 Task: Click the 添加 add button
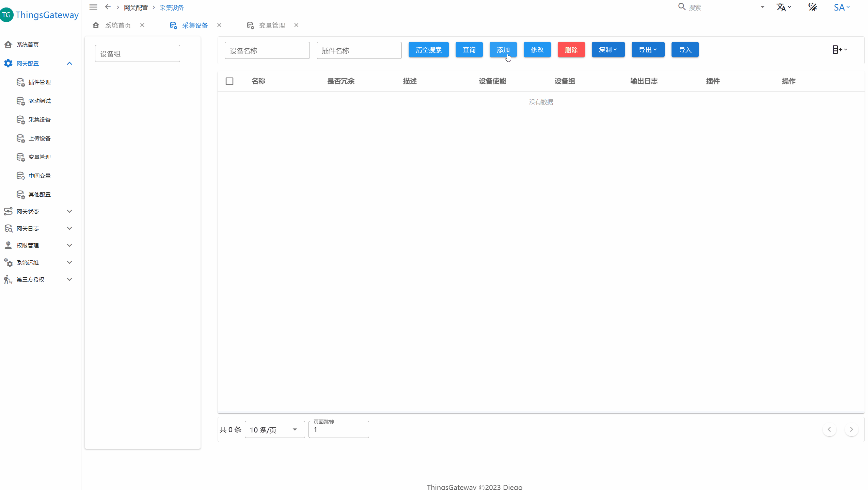point(503,50)
